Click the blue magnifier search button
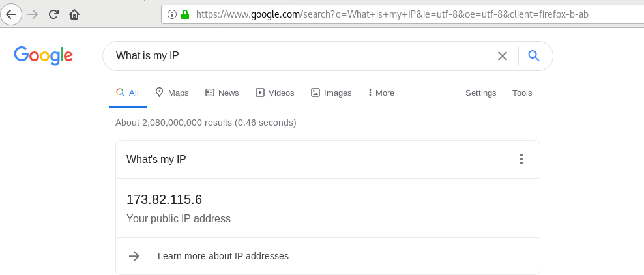 534,56
